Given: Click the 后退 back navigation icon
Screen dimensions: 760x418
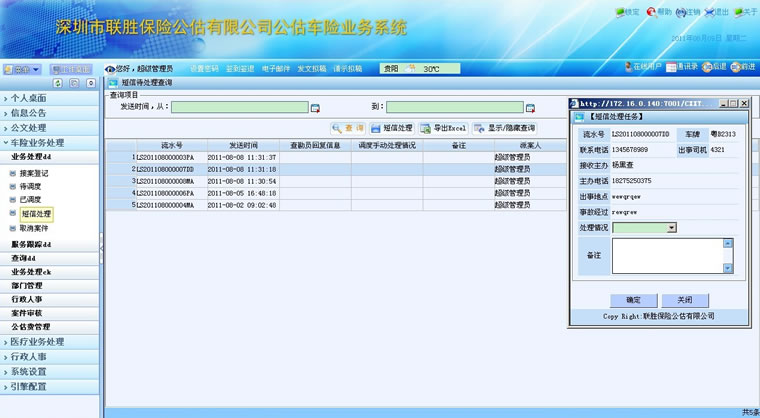Looking at the screenshot, I should pyautogui.click(x=707, y=67).
